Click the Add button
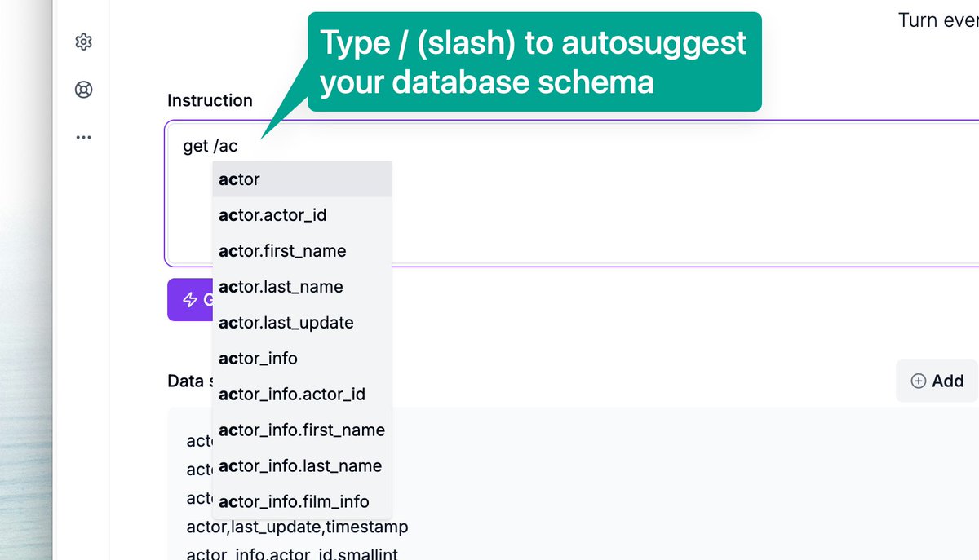 pyautogui.click(x=937, y=381)
